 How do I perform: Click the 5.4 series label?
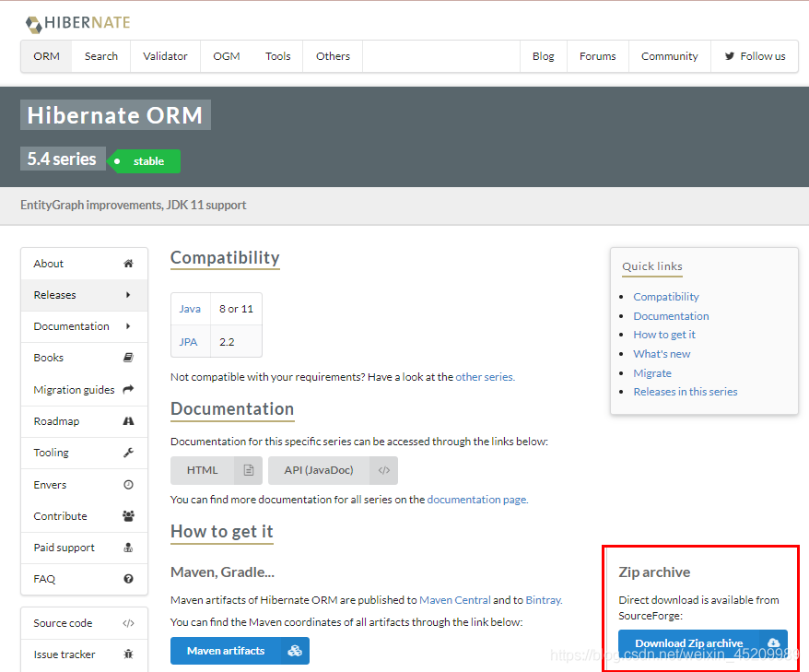pos(63,159)
